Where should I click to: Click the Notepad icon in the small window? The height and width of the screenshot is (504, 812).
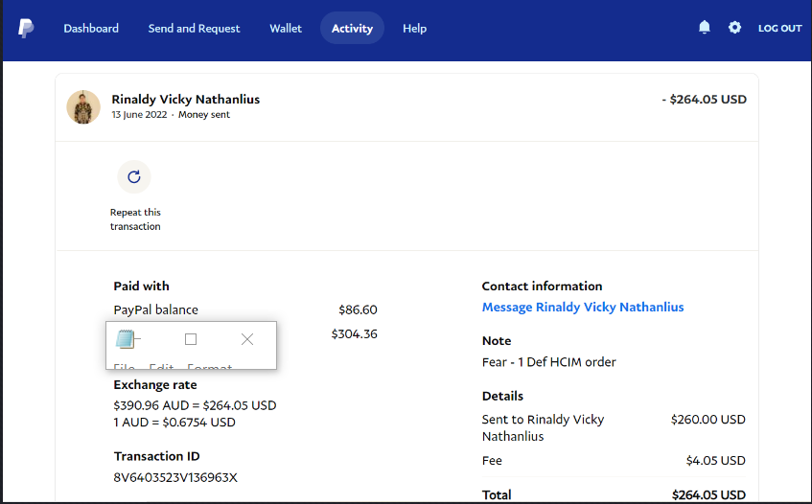125,338
